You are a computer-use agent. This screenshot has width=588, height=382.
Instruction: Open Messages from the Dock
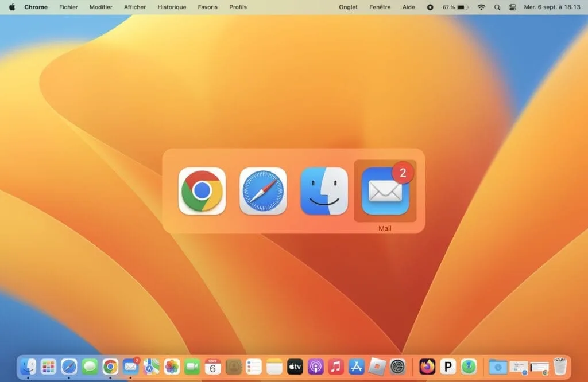[x=89, y=368]
